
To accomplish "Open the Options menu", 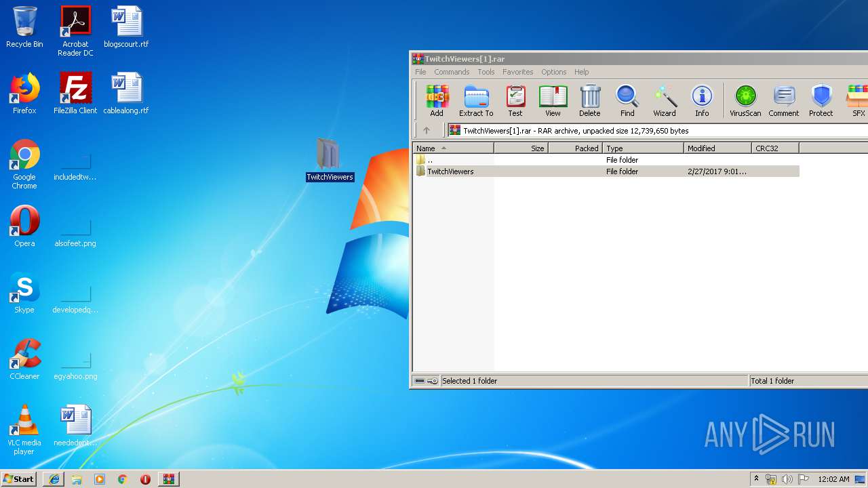I will point(553,72).
